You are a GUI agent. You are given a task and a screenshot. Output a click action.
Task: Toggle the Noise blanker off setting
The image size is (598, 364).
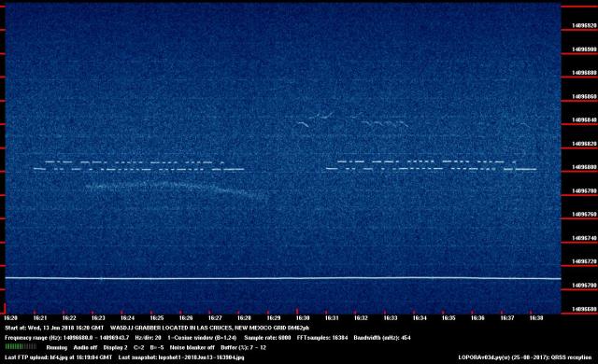192,347
